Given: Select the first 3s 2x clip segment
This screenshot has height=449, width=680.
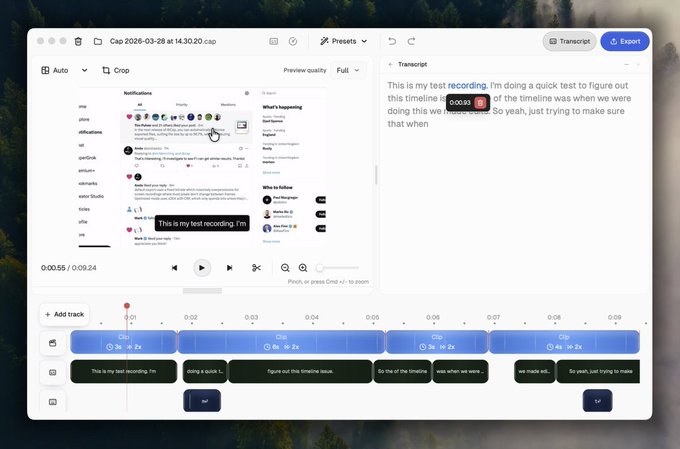Looking at the screenshot, I should point(124,342).
